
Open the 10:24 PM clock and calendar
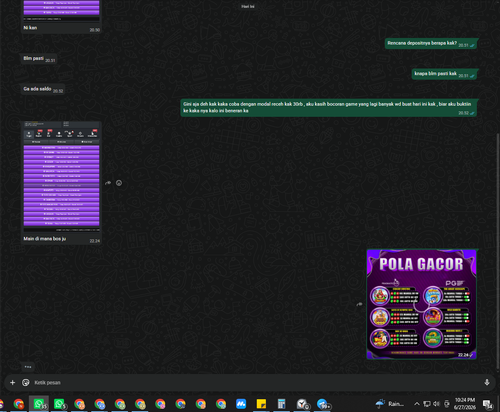click(465, 404)
